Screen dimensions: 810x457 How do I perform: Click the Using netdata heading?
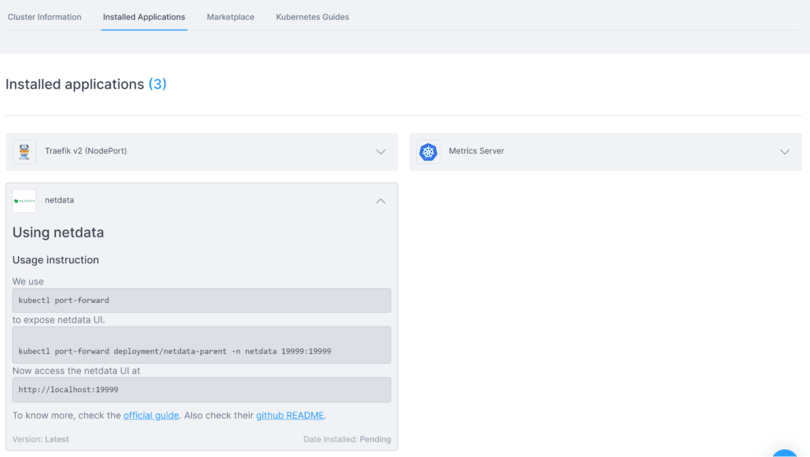(x=58, y=232)
